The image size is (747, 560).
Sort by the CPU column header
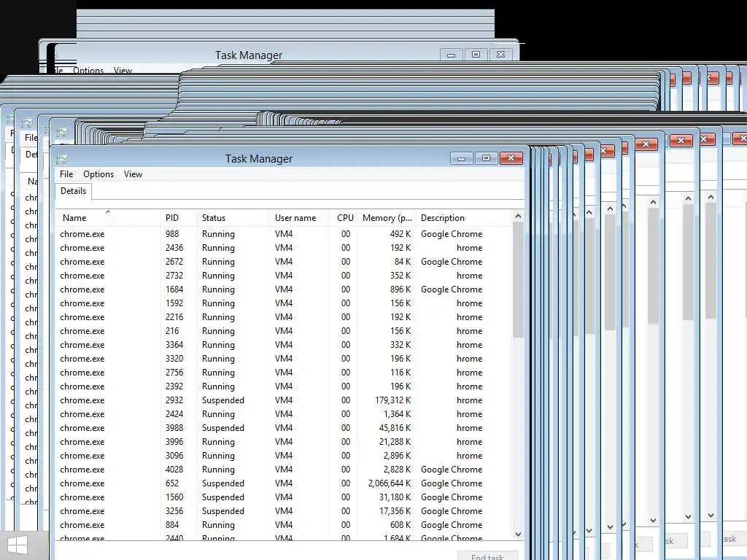pos(344,217)
